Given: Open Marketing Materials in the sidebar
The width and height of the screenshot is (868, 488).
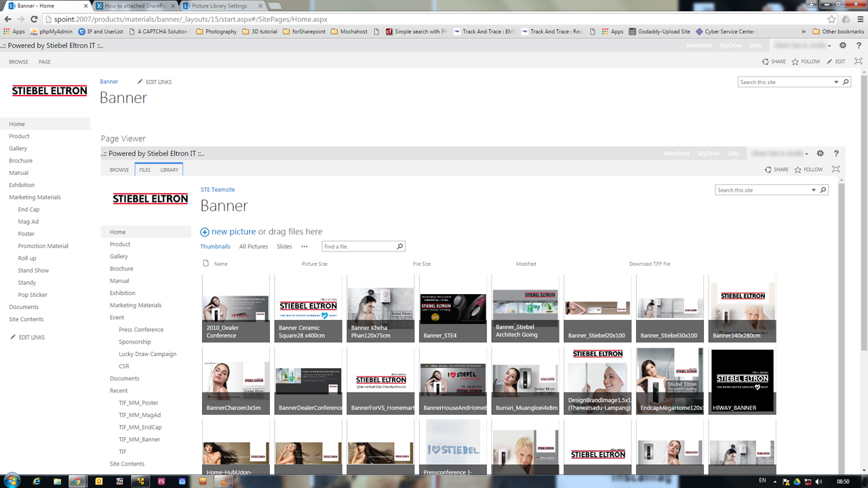Looking at the screenshot, I should click(x=35, y=197).
